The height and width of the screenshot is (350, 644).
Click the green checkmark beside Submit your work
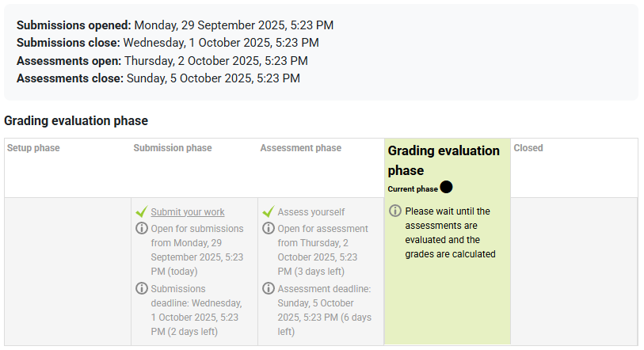coord(142,212)
